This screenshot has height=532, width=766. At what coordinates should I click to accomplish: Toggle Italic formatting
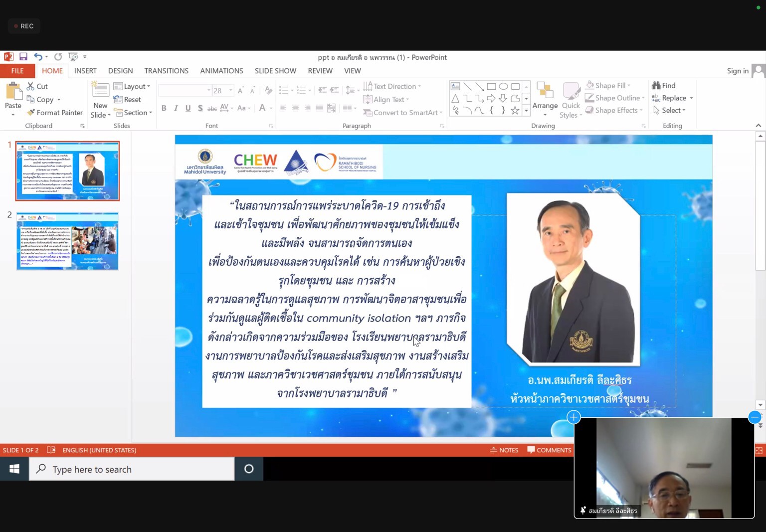176,108
